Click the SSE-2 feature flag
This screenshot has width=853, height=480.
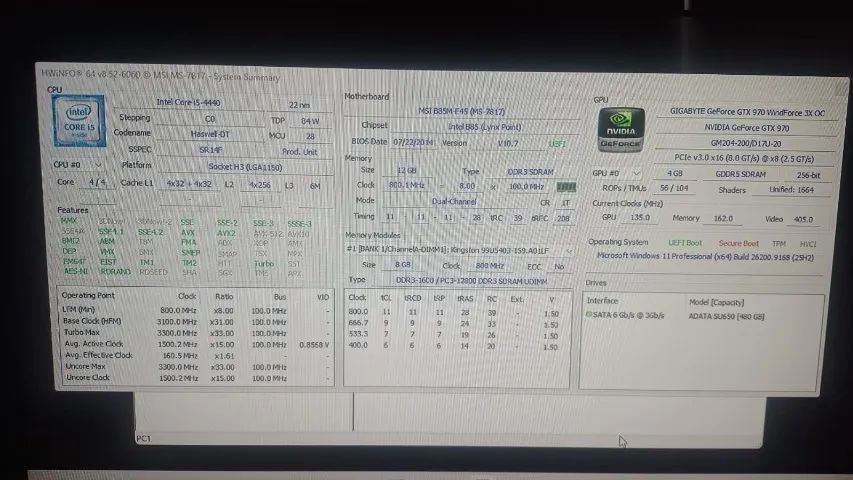click(227, 223)
